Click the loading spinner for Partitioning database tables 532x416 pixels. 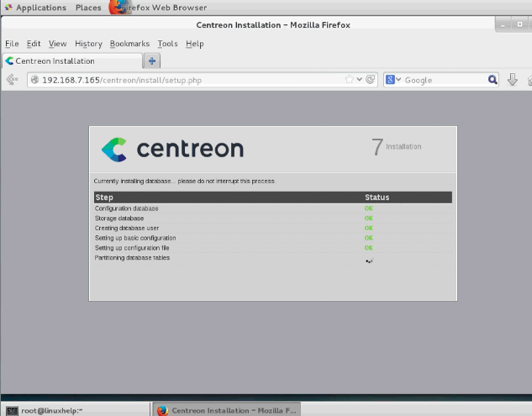pyautogui.click(x=369, y=261)
